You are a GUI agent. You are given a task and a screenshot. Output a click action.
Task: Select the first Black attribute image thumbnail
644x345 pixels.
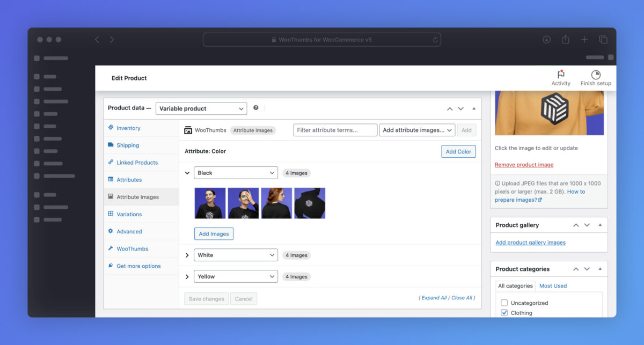point(210,203)
